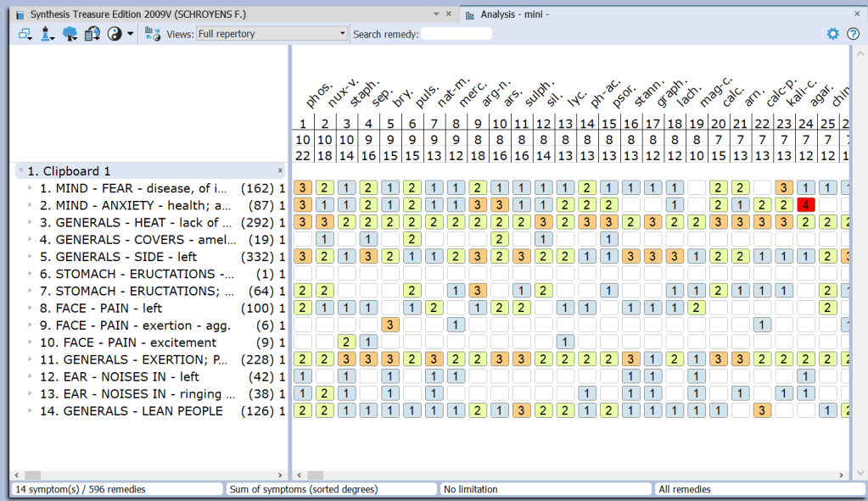This screenshot has width=868, height=501.
Task: Click the yin-yang icon in toolbar
Action: [x=115, y=34]
